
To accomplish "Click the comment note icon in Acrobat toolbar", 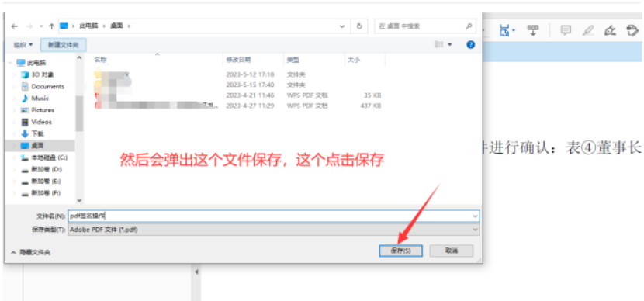I will coord(566,30).
